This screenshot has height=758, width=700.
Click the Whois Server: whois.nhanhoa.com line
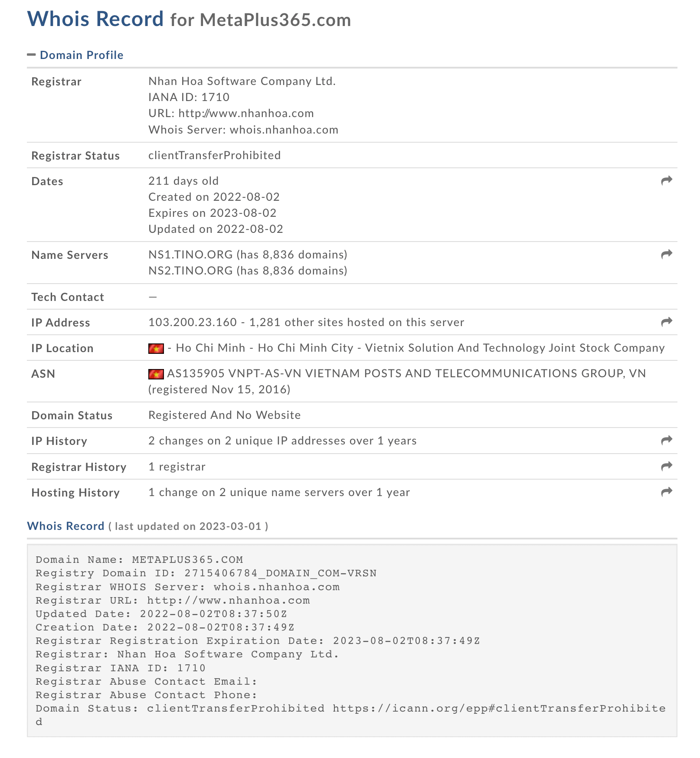tap(243, 130)
